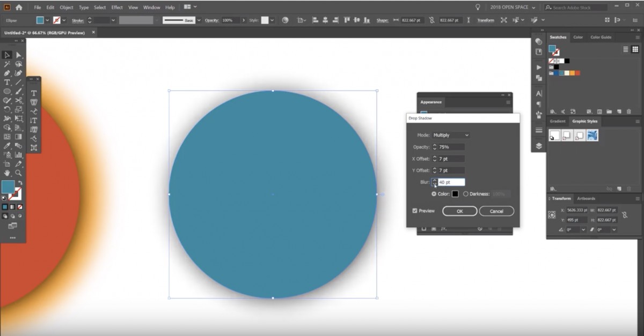Open the Style dropdown arrow

(272, 20)
